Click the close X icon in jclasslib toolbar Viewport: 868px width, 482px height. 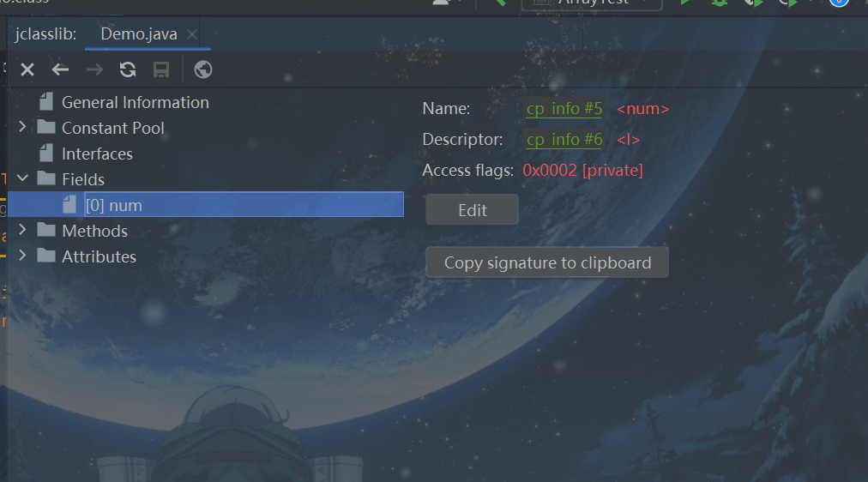27,69
